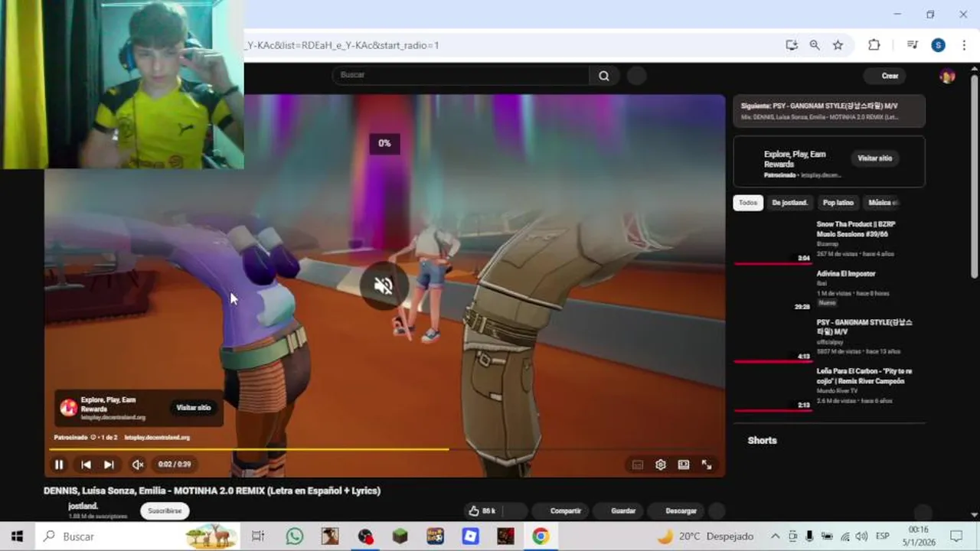980x551 pixels.
Task: Open the Chrome zoom magnifier icon
Action: pyautogui.click(x=815, y=45)
